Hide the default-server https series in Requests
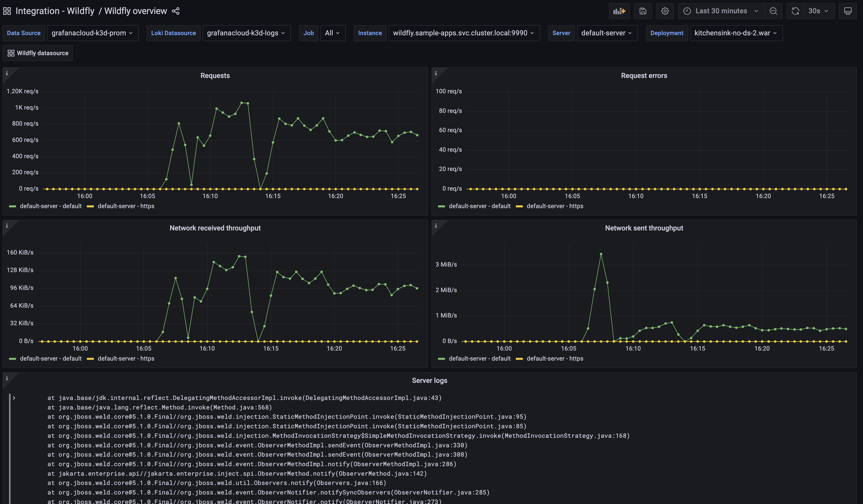This screenshot has width=863, height=504. pyautogui.click(x=126, y=206)
